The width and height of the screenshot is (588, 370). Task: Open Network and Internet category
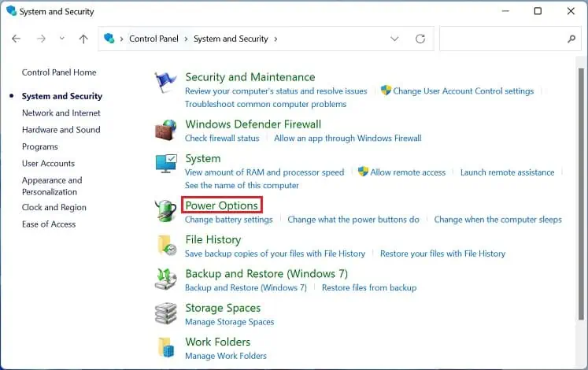[x=61, y=113]
